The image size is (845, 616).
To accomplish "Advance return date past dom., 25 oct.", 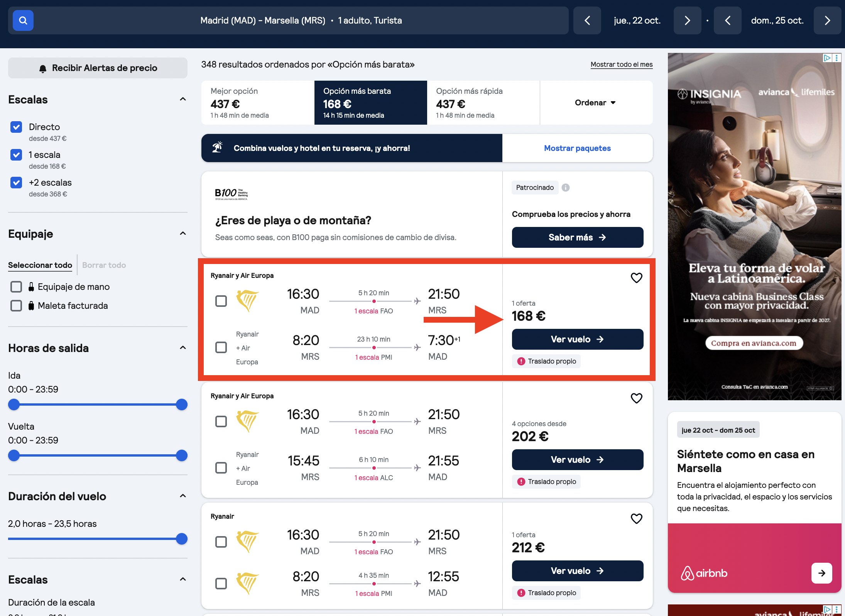I will pyautogui.click(x=827, y=20).
